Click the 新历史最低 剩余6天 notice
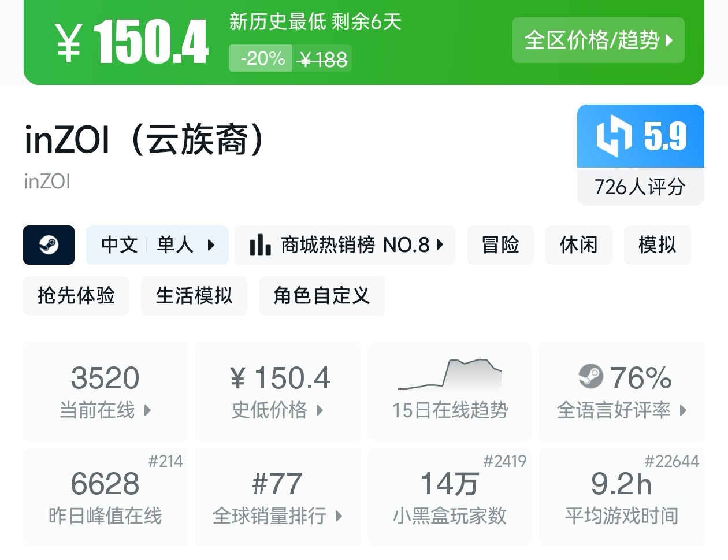 pos(315,22)
